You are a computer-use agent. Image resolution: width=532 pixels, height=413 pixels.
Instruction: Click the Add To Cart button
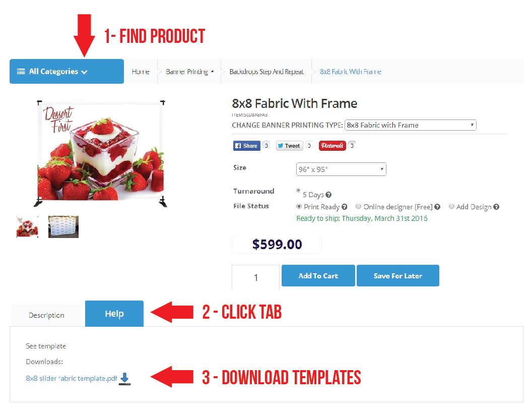coord(318,276)
